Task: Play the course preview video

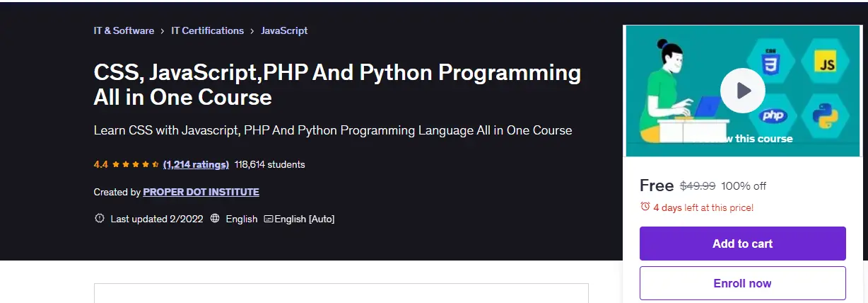Action: click(x=742, y=91)
